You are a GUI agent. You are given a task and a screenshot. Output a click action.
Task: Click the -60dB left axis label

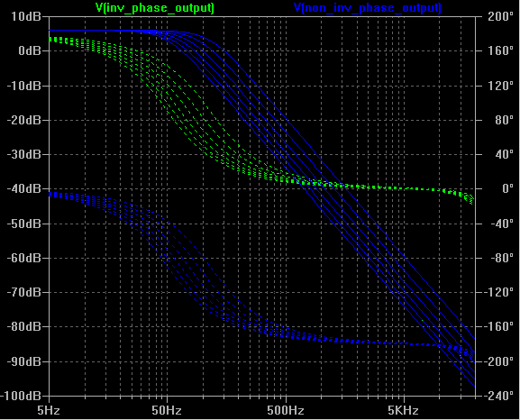23,258
